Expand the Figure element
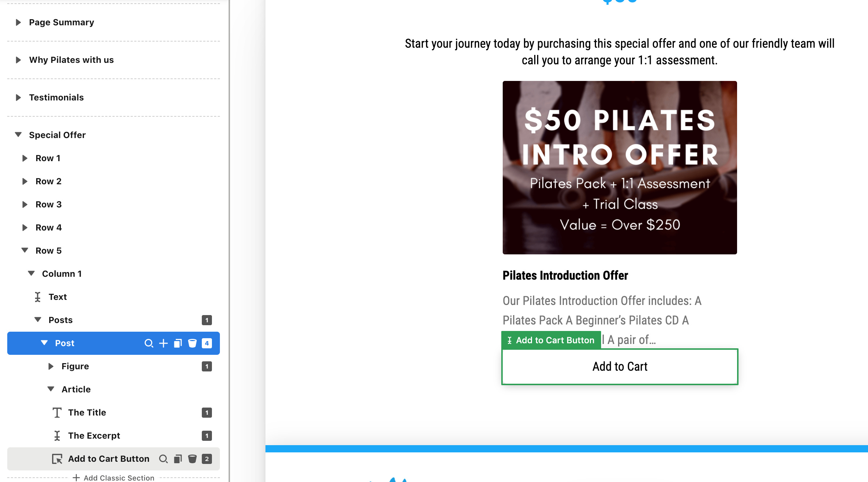The width and height of the screenshot is (868, 482). [x=51, y=366]
